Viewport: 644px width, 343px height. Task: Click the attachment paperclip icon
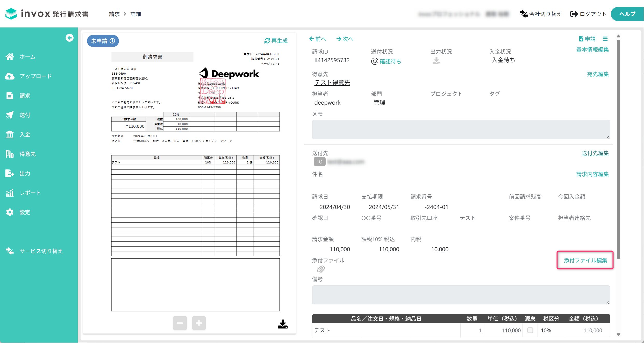click(x=321, y=269)
